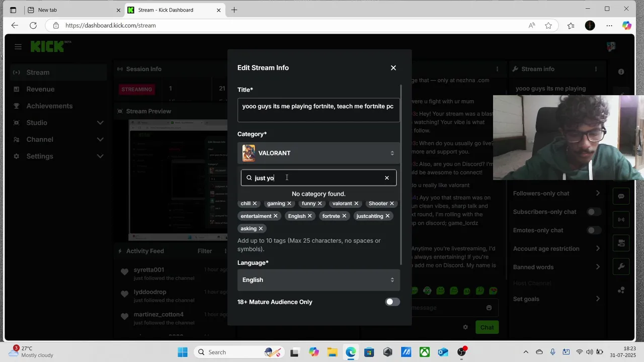This screenshot has height=362, width=644.
Task: Click the Edit Stream Info dialog scrollbar
Action: [x=401, y=175]
